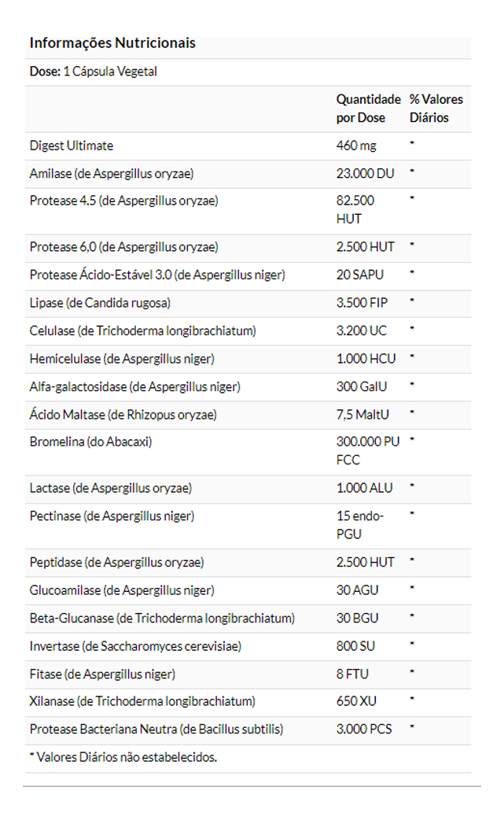Image resolution: width=504 pixels, height=824 pixels.
Task: Select the Hemicelulase ingredient row
Action: pyautogui.click(x=122, y=358)
